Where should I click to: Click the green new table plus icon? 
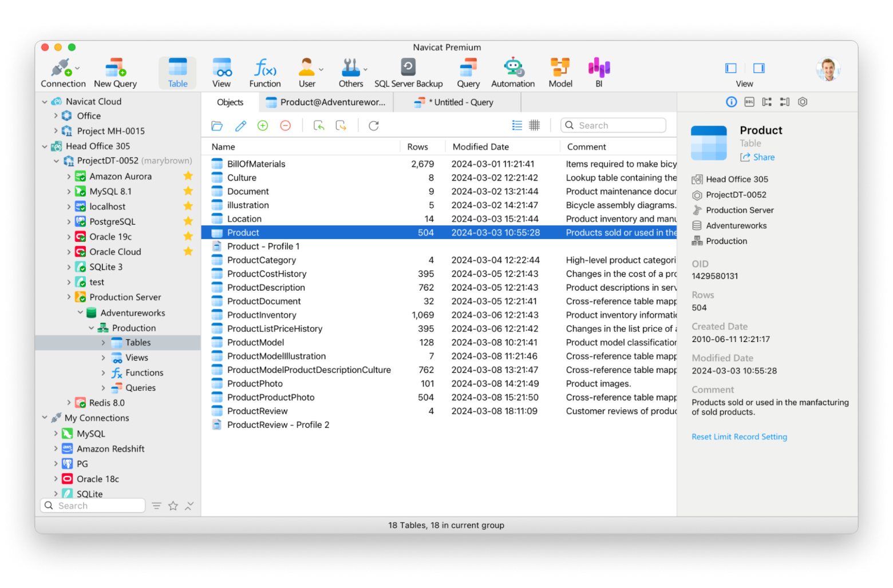click(x=263, y=126)
